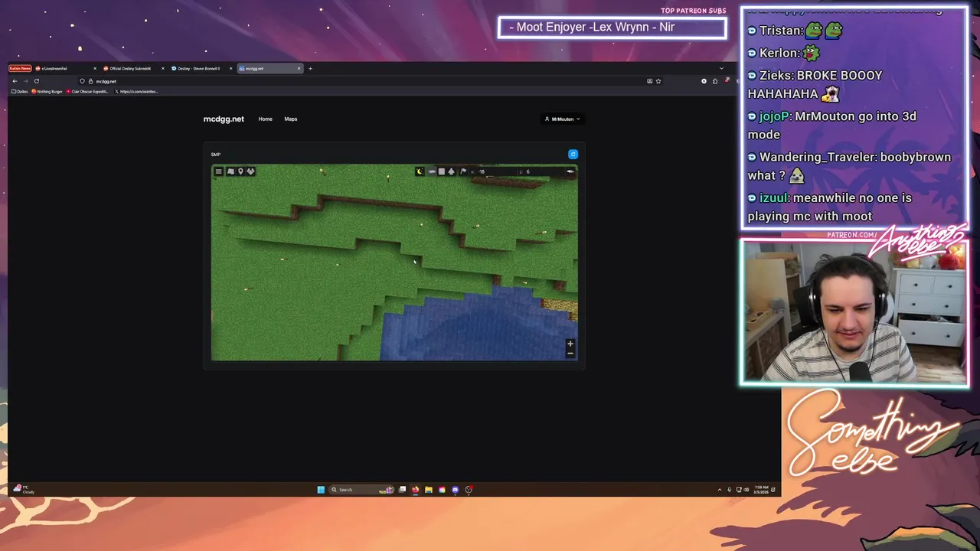Open the Dailies bookmarks folder
Viewport: 980px width, 551px height.
pos(20,91)
